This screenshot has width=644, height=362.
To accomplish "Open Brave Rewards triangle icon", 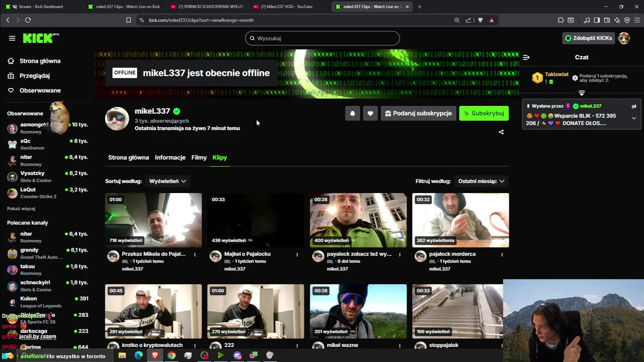I will [492, 20].
